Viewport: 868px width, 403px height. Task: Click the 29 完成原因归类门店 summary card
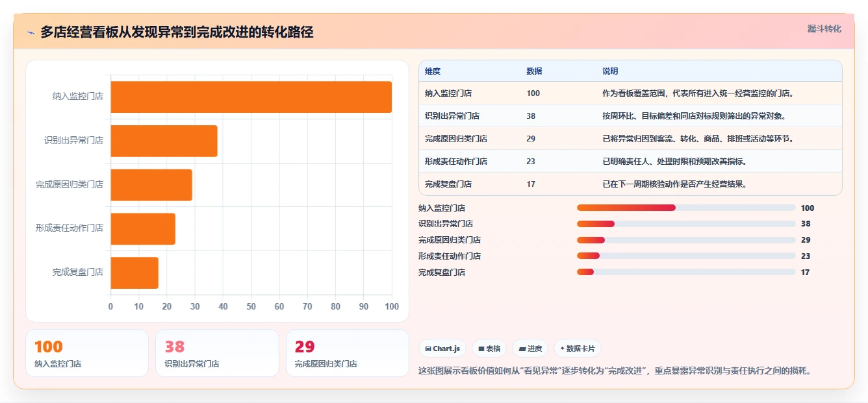[x=348, y=353]
